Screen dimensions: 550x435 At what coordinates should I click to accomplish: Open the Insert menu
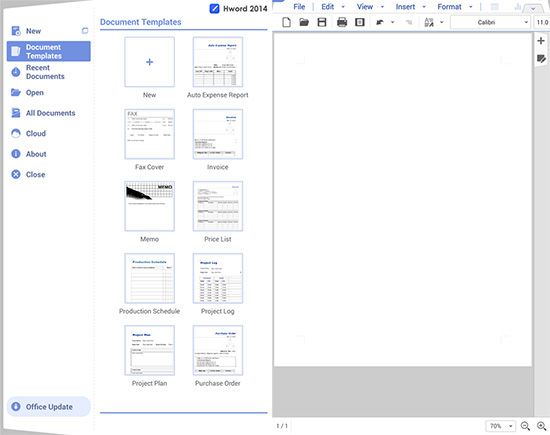click(405, 7)
